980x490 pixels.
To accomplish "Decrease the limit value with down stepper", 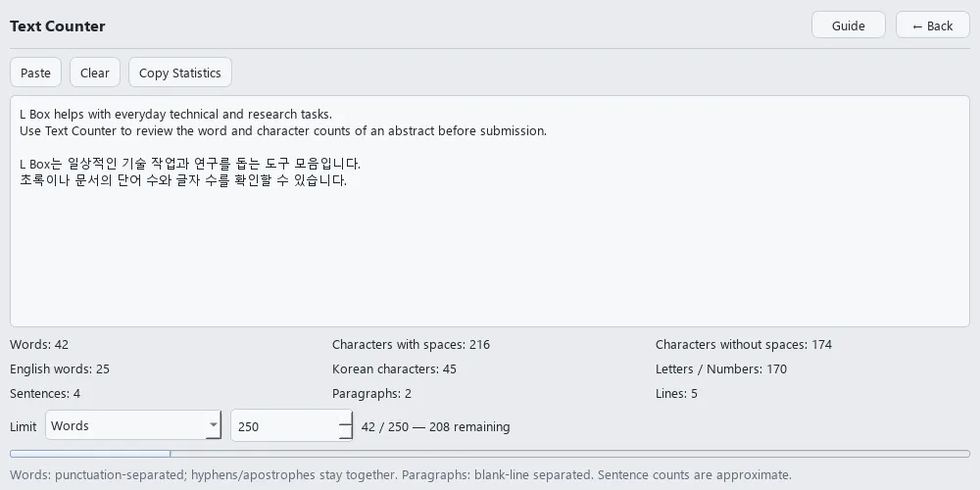I will (x=346, y=433).
